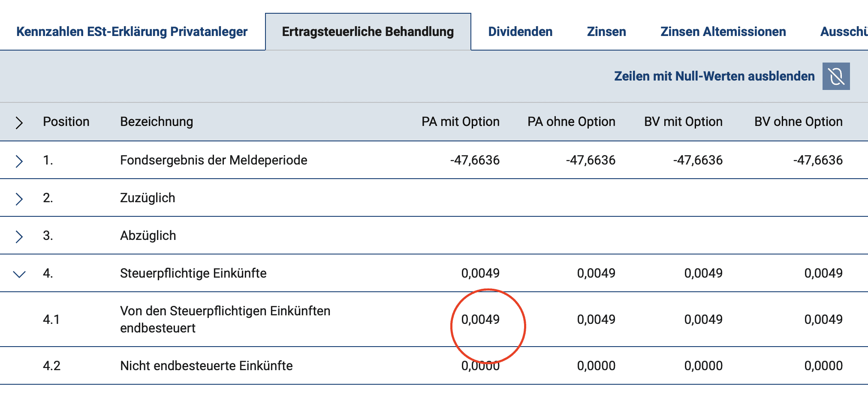Select circled 0,0049 value in row 4.1

pyautogui.click(x=480, y=320)
